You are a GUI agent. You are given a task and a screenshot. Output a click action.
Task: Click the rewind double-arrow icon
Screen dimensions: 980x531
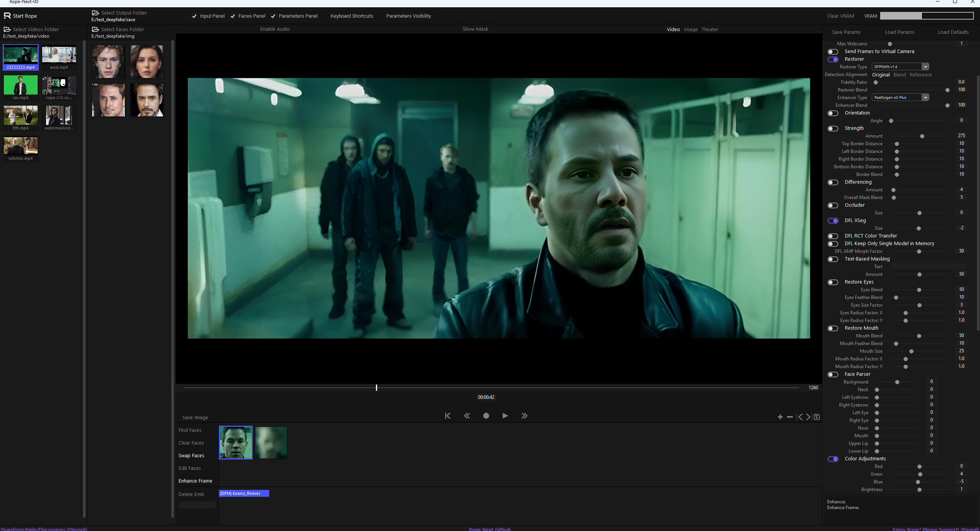467,416
